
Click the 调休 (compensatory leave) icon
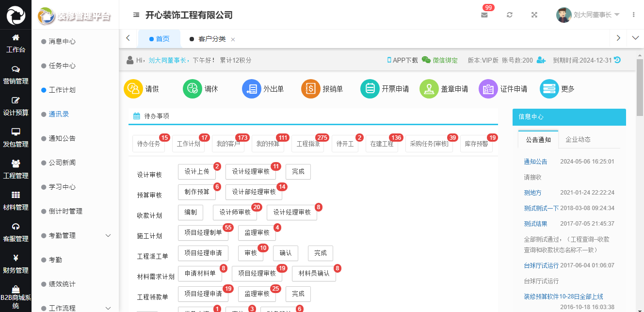click(192, 89)
